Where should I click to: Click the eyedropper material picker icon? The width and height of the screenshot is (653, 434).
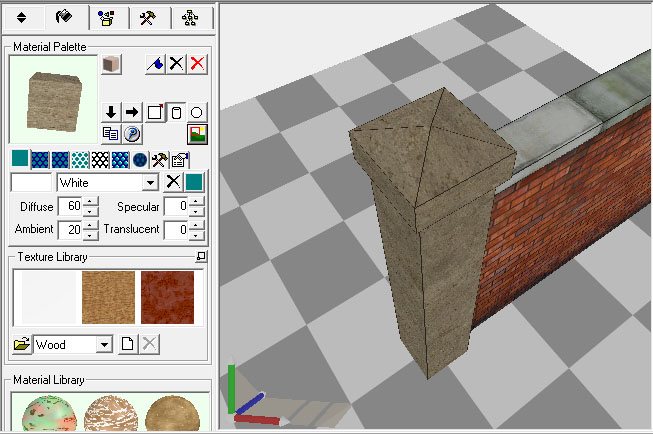(x=155, y=63)
